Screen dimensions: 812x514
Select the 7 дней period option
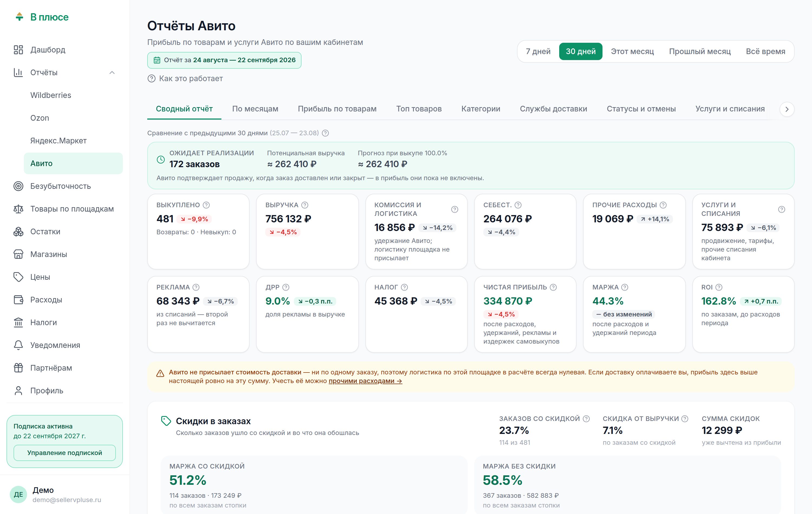tap(538, 52)
